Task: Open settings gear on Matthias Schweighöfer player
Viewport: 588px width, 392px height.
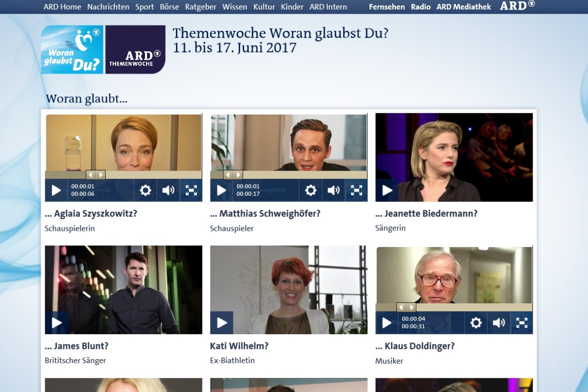Action: (311, 190)
